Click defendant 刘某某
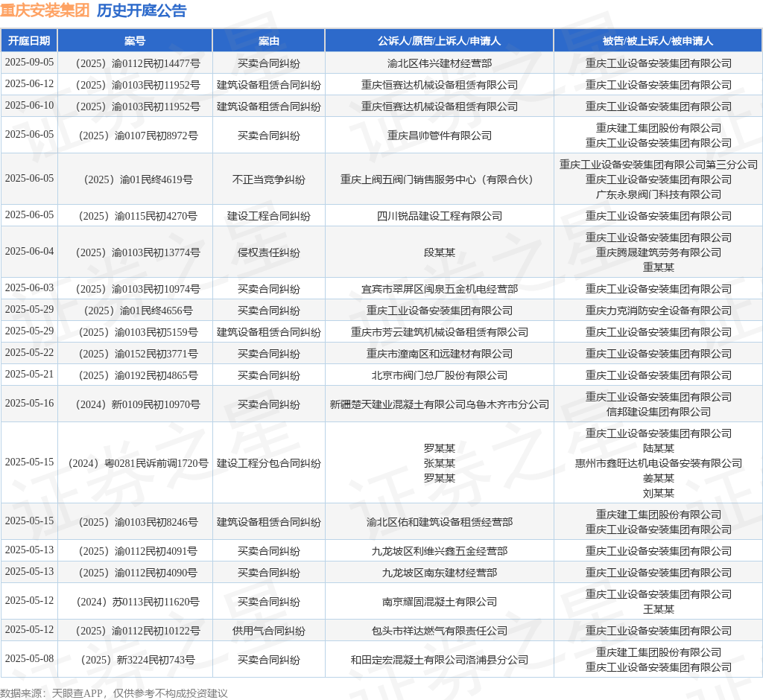Viewport: 763px width, 700px height. 659,493
